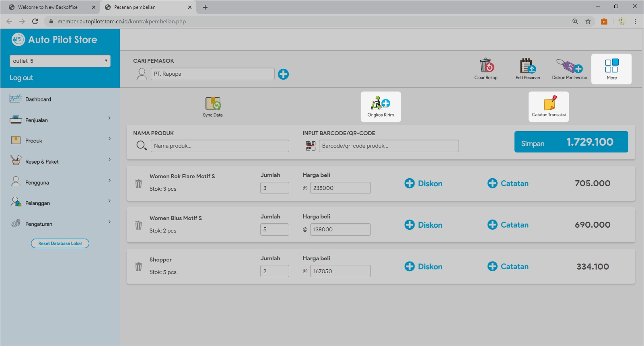Expand the Penjualan sidebar menu

point(60,120)
